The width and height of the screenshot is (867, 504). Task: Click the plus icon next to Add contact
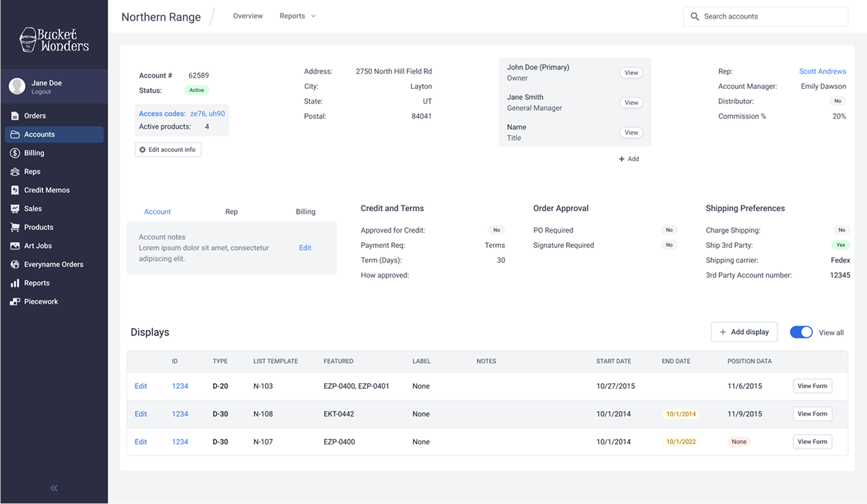[622, 159]
